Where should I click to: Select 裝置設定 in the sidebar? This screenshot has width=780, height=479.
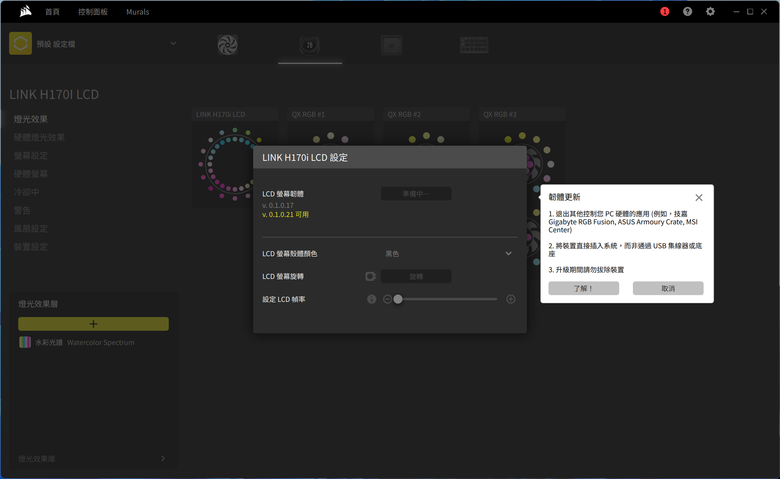[31, 247]
